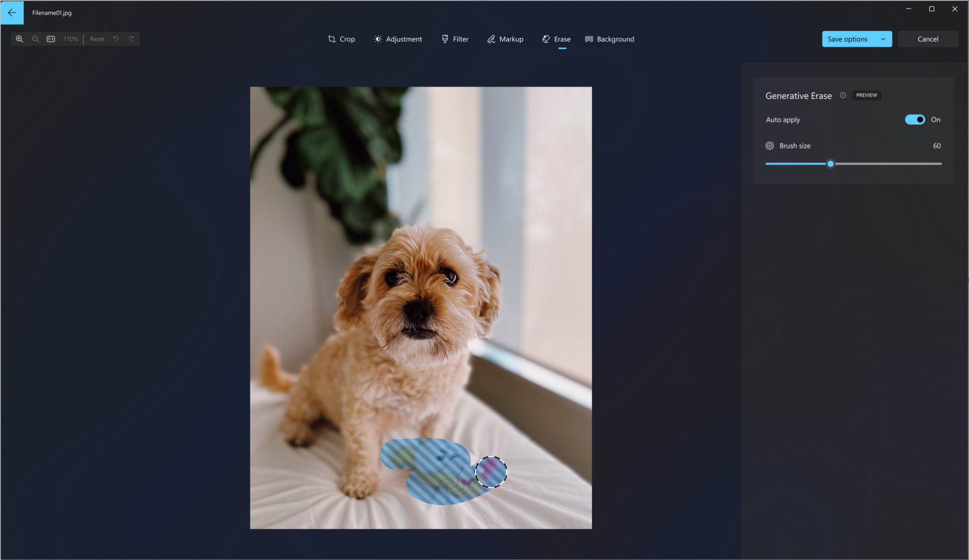Click PREVIEW label to toggle preview
The width and height of the screenshot is (969, 560).
click(866, 95)
